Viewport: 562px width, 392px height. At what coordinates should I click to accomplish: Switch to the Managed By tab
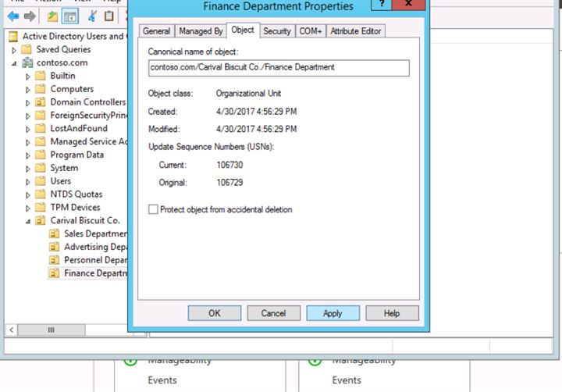tap(201, 31)
